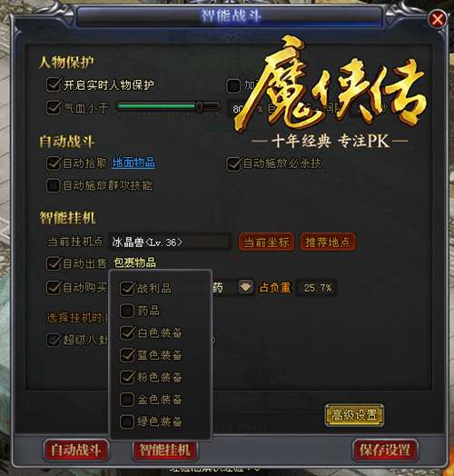The height and width of the screenshot is (476, 454).
Task: Close the 智能战斗 window with red X
Action: pyautogui.click(x=438, y=19)
